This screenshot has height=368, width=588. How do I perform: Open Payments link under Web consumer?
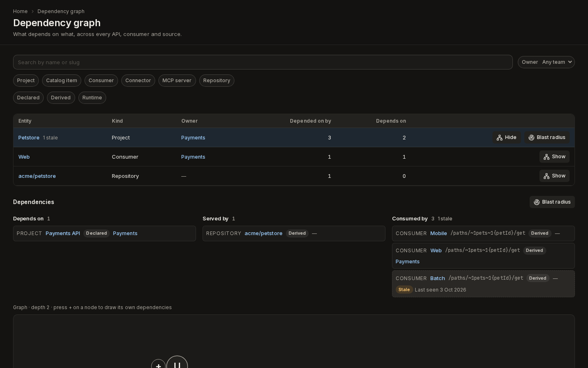[x=408, y=262]
